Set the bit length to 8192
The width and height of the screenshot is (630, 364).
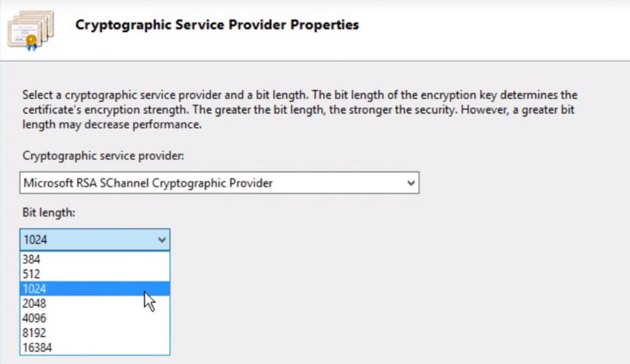(34, 333)
